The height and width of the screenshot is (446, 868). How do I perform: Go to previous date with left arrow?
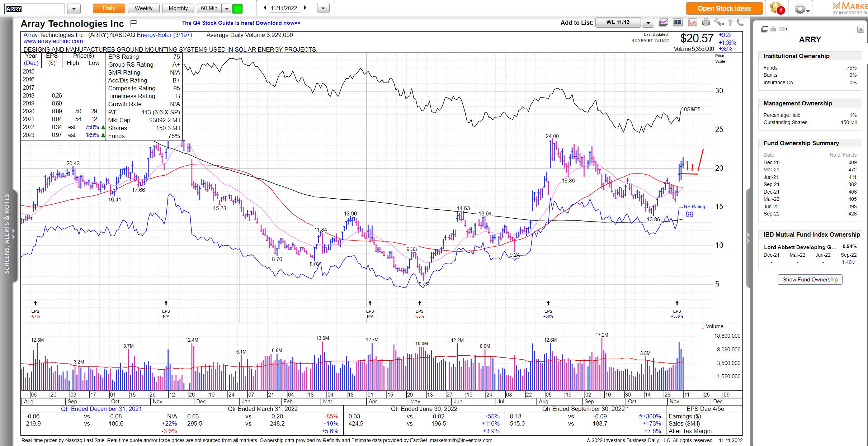coord(265,8)
